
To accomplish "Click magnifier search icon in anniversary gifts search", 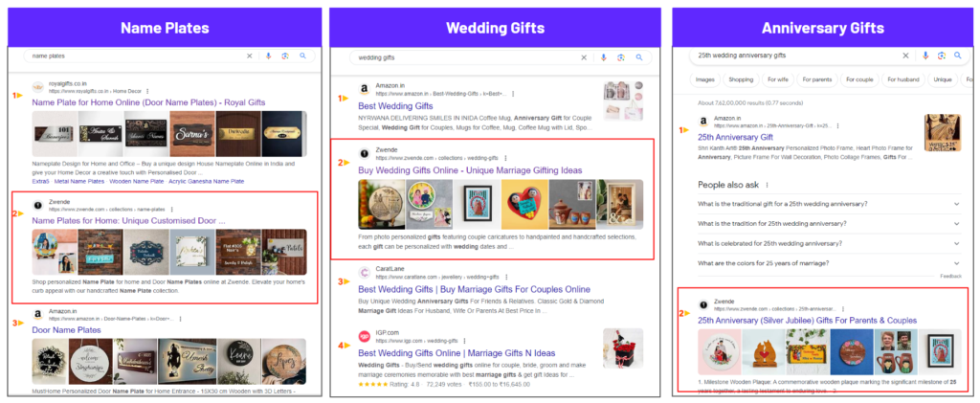I will (957, 56).
